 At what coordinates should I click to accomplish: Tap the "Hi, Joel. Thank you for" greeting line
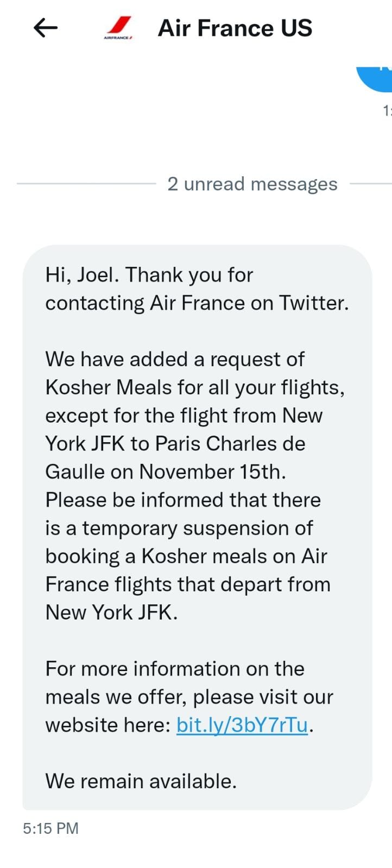[x=149, y=275]
